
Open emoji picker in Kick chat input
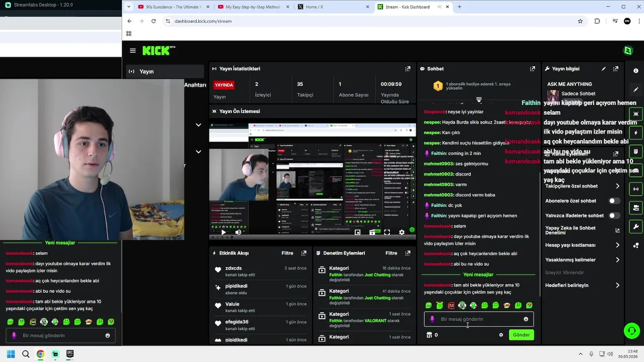pyautogui.click(x=526, y=319)
